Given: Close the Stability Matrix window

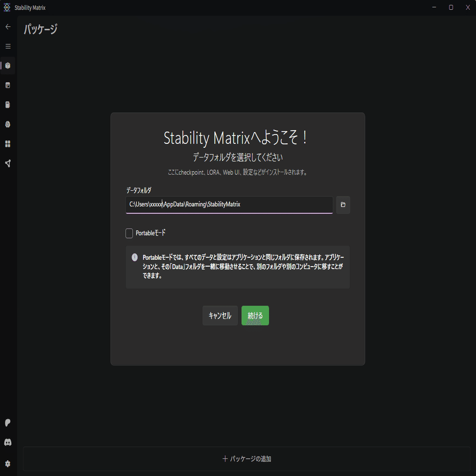Looking at the screenshot, I should tap(468, 7).
